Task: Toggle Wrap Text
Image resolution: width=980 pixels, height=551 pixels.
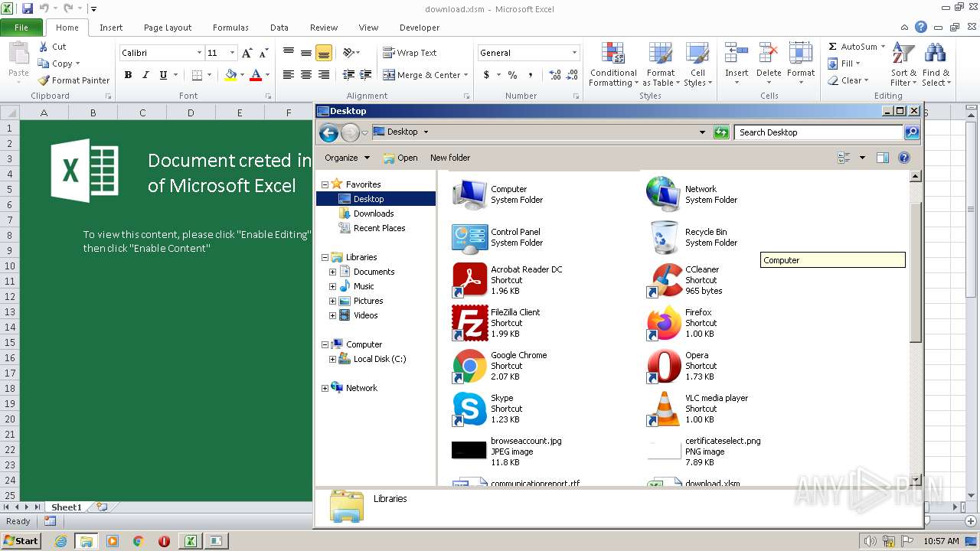Action: (x=410, y=53)
